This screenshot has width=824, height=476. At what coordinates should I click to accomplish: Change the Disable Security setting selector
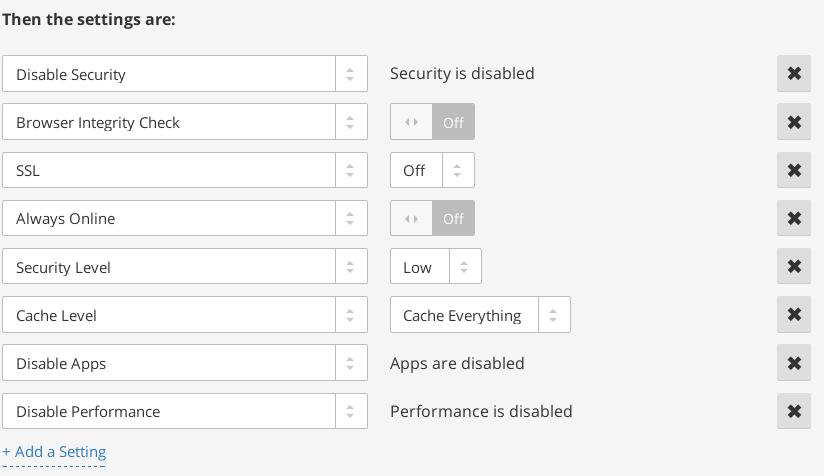(186, 74)
